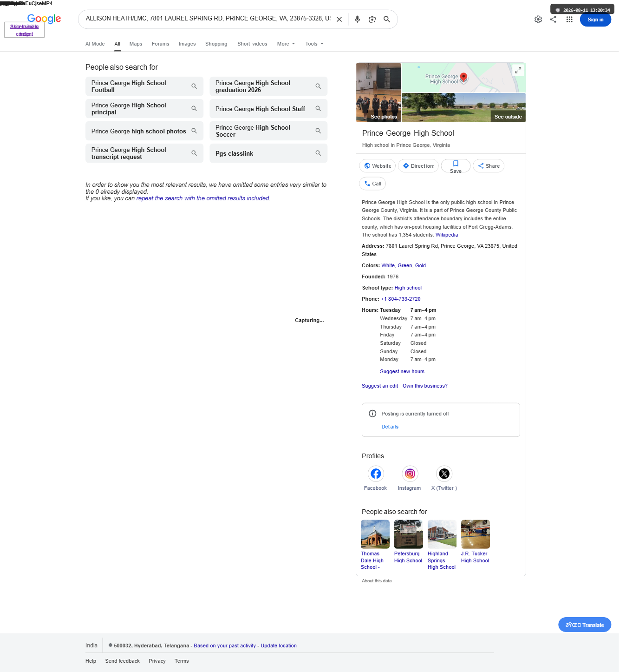This screenshot has height=672, width=626.
Task: Open See outside street view image
Action: (x=463, y=108)
